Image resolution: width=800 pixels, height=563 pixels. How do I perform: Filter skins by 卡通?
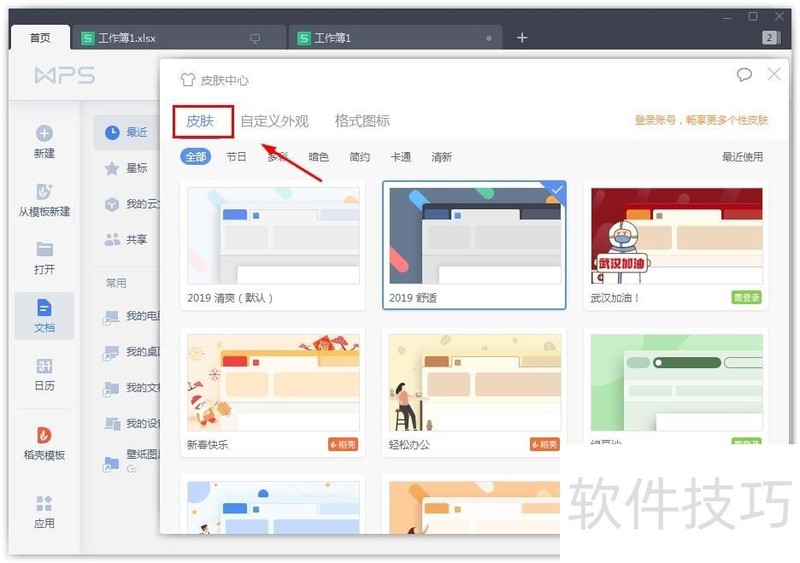coord(401,157)
